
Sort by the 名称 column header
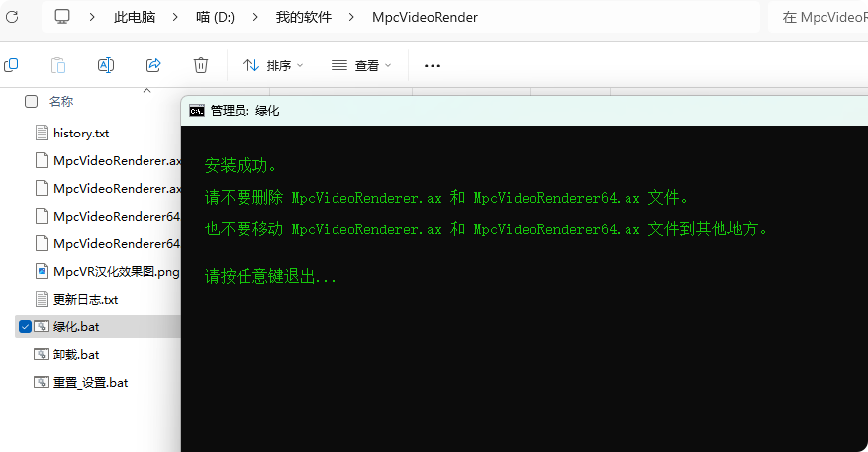point(61,101)
